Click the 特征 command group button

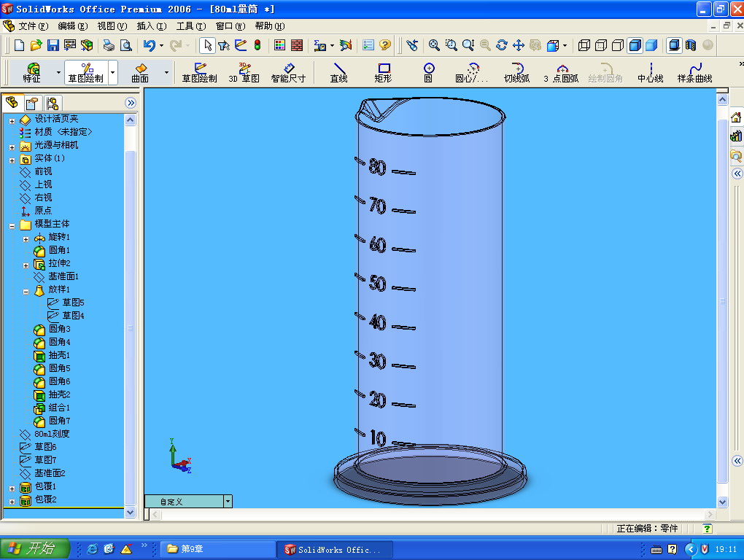tap(32, 72)
